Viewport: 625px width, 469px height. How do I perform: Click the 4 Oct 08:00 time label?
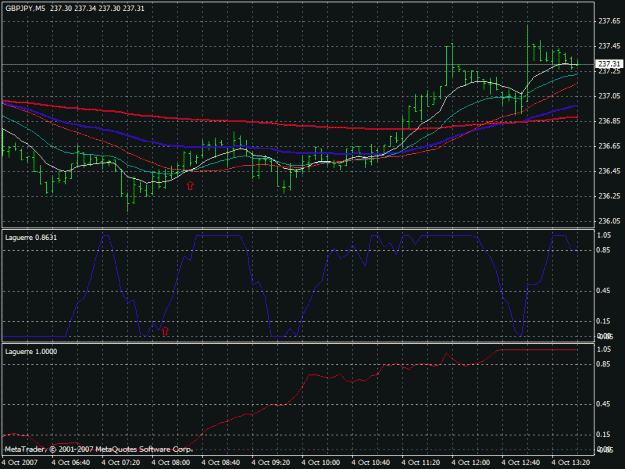point(171,463)
